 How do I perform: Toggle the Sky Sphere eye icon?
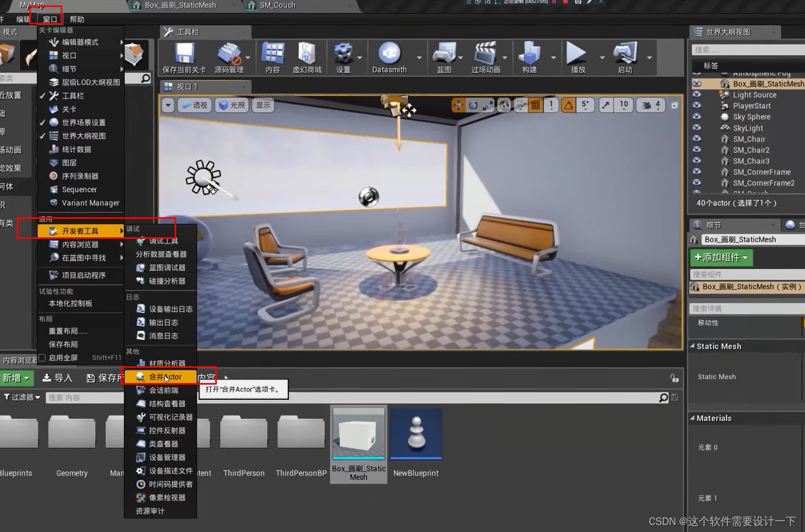(x=698, y=117)
